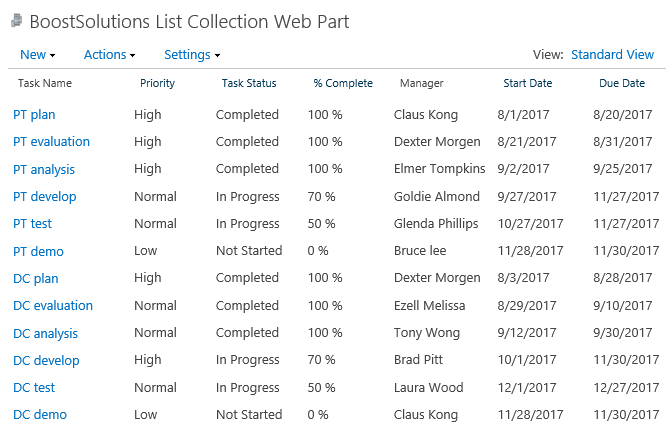The width and height of the screenshot is (666, 436).
Task: Sort by the Priority column header
Action: pos(157,83)
